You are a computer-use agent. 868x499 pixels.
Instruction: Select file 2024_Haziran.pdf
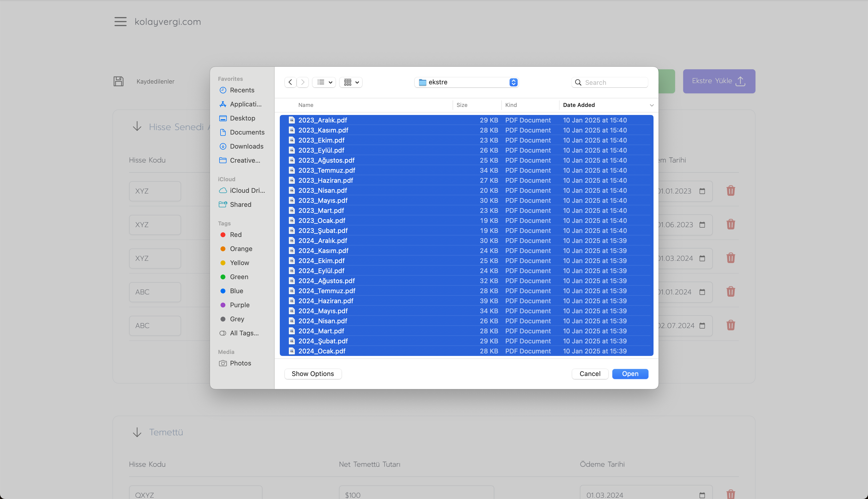[x=467, y=301]
